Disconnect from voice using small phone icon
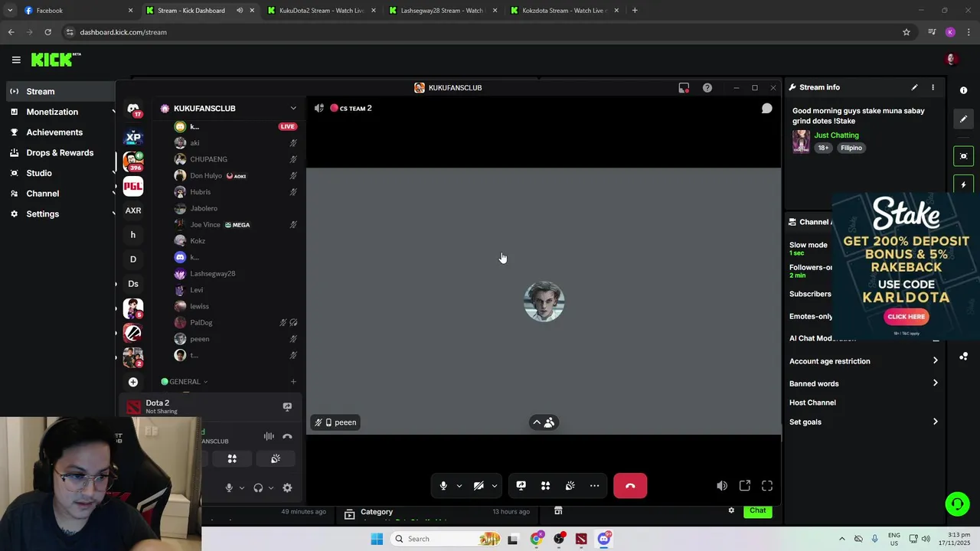 pos(287,436)
